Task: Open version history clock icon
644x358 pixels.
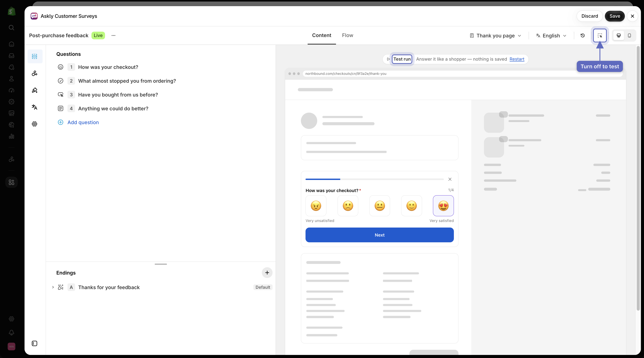Action: coord(582,35)
